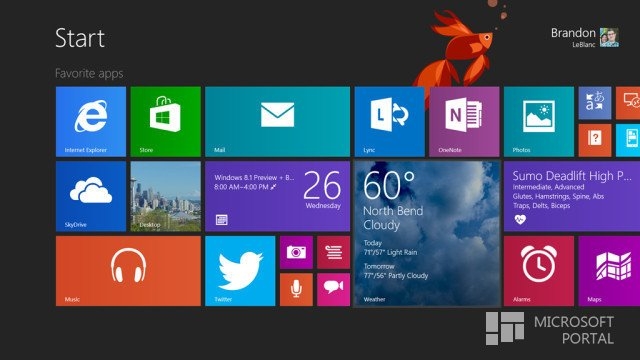Screen dimensions: 640x360
Task: Open the Desktop thumbnail tile
Action: [x=166, y=196]
